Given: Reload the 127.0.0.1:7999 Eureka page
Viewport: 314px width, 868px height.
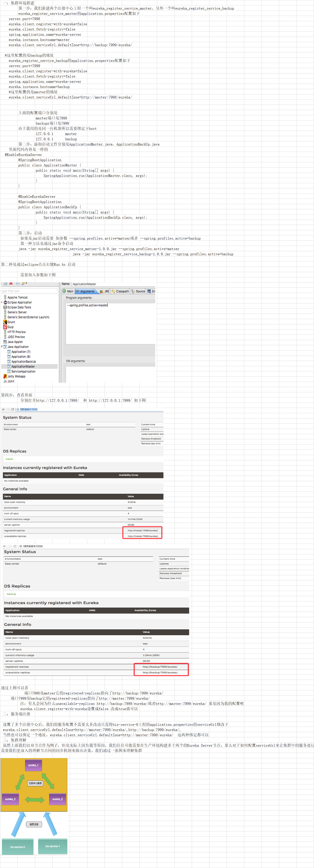Looking at the screenshot, I should tap(12, 409).
